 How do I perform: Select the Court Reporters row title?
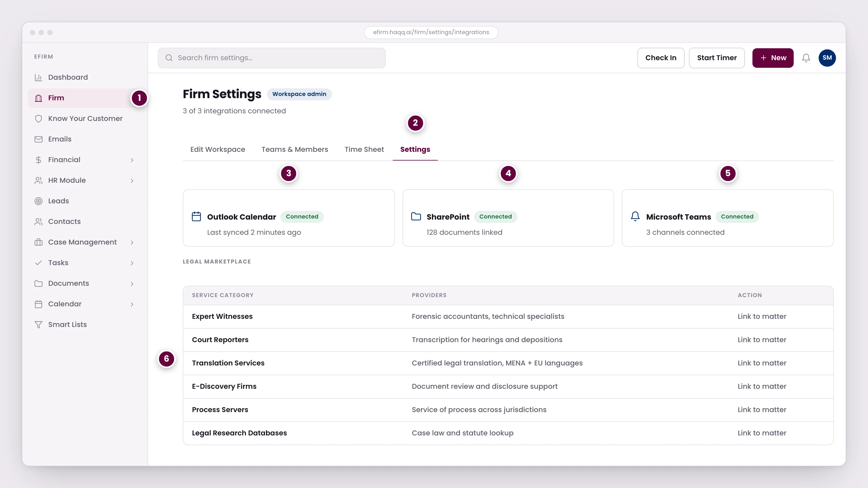[220, 340]
